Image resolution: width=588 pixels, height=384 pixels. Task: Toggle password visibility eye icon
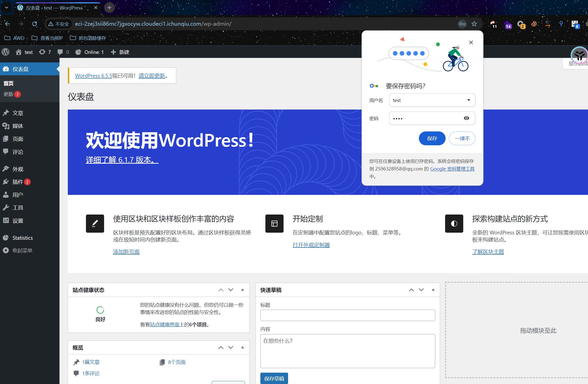tap(467, 118)
